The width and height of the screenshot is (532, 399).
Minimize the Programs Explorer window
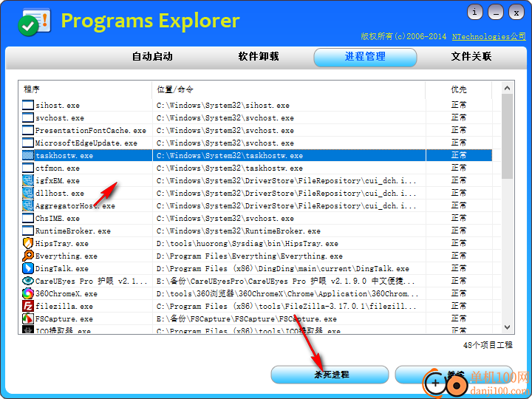pyautogui.click(x=496, y=13)
